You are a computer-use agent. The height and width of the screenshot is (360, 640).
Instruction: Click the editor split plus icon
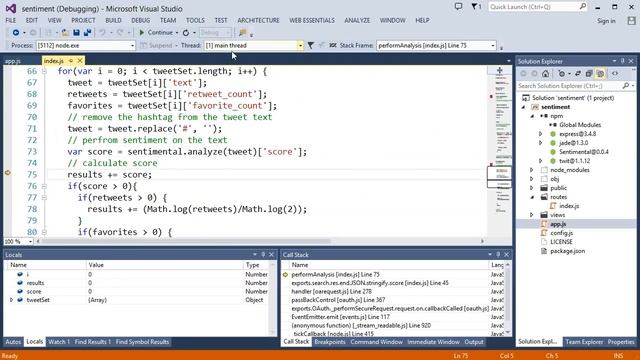(x=500, y=71)
